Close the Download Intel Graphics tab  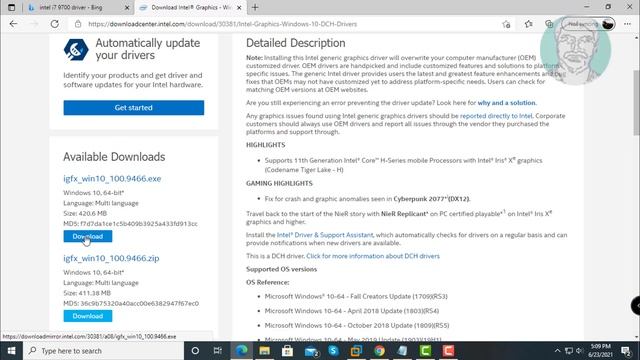coord(239,7)
